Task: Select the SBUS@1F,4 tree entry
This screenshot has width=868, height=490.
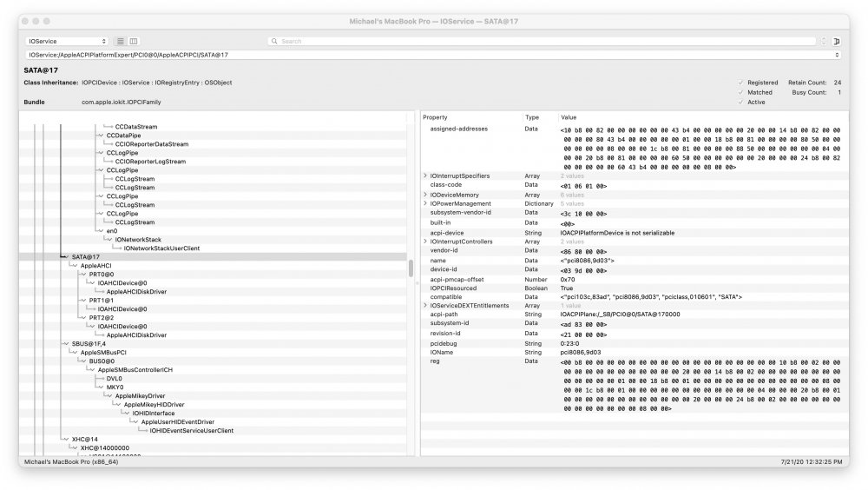Action: coord(89,344)
